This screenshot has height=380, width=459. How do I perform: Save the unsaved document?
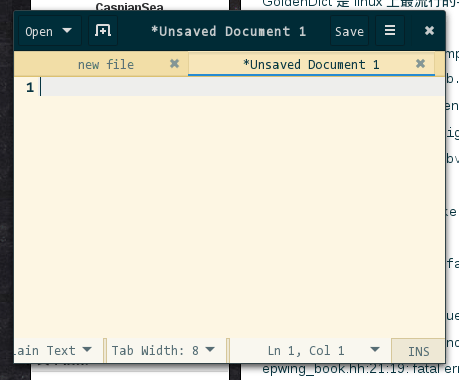(x=349, y=31)
